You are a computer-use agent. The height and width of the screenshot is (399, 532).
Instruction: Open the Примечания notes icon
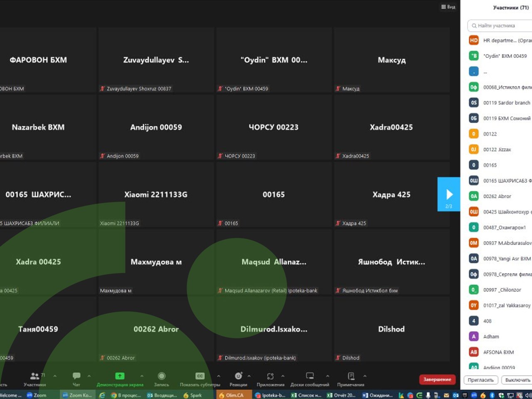click(x=351, y=376)
